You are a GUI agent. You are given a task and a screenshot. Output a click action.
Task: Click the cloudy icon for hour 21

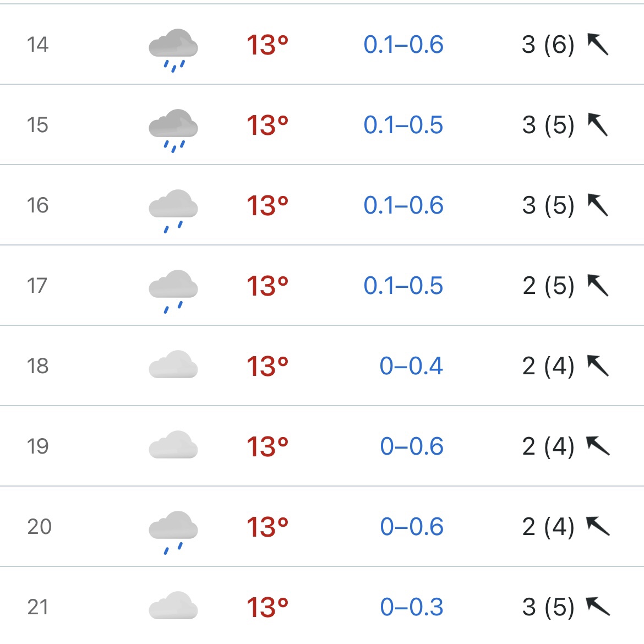tap(173, 605)
